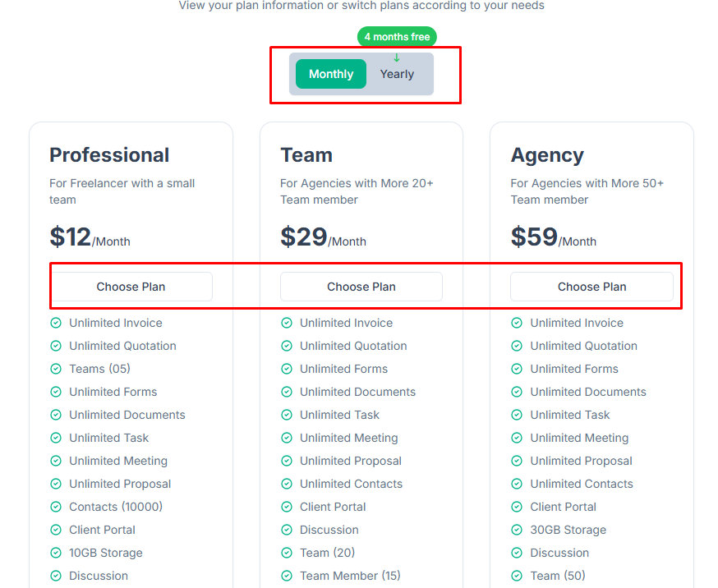Select the Monthly billing option
This screenshot has height=588, width=718.
pyautogui.click(x=330, y=74)
